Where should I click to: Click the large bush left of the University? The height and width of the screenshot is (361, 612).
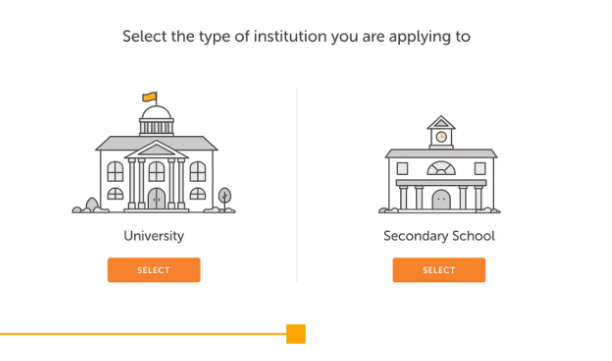pos(92,204)
